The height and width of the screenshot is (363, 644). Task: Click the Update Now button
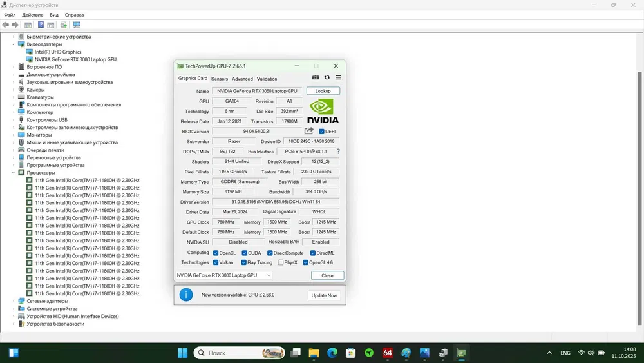click(323, 295)
